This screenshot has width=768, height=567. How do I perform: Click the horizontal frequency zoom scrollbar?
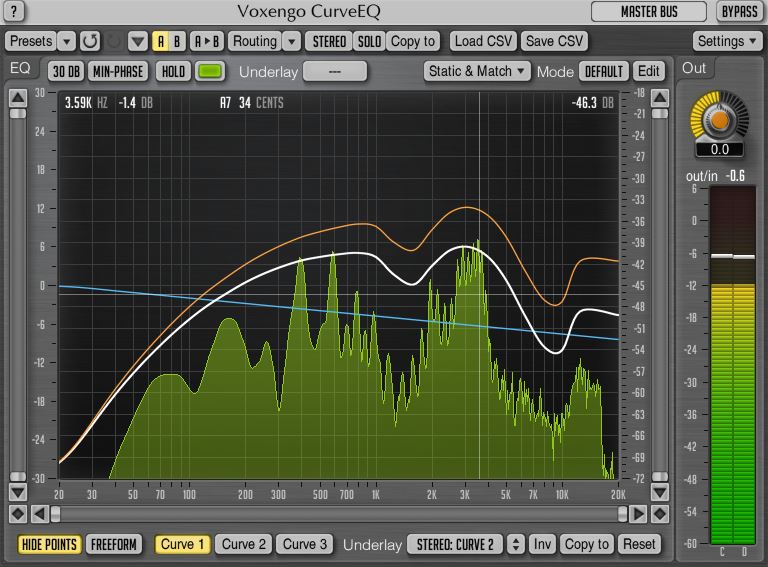(x=339, y=514)
